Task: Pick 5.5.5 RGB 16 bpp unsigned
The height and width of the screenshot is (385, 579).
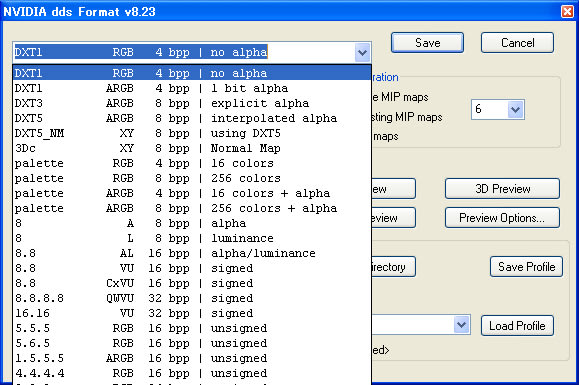Action: tap(192, 329)
